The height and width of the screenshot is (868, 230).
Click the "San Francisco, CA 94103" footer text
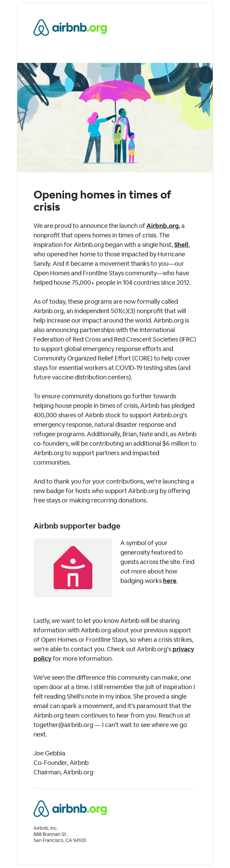(60, 840)
